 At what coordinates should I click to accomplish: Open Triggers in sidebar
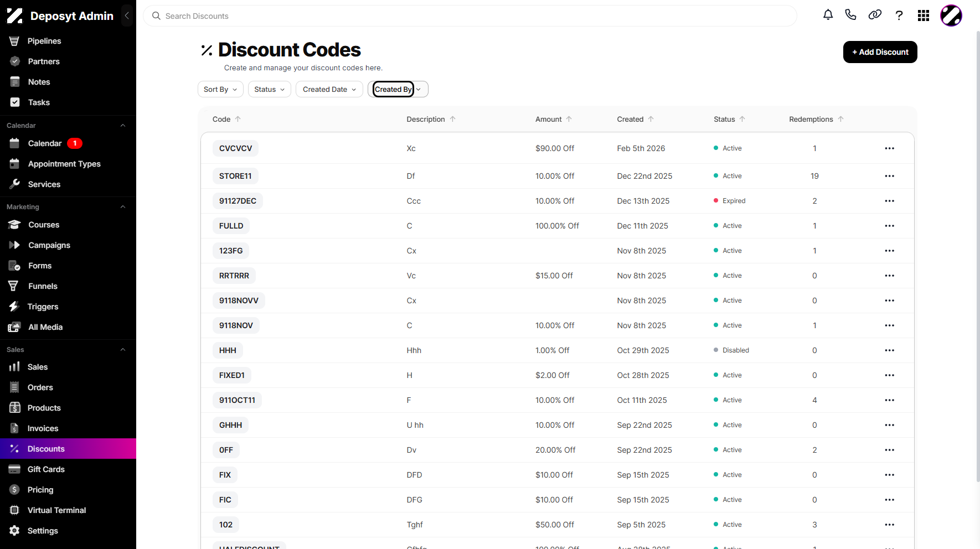(x=68, y=307)
